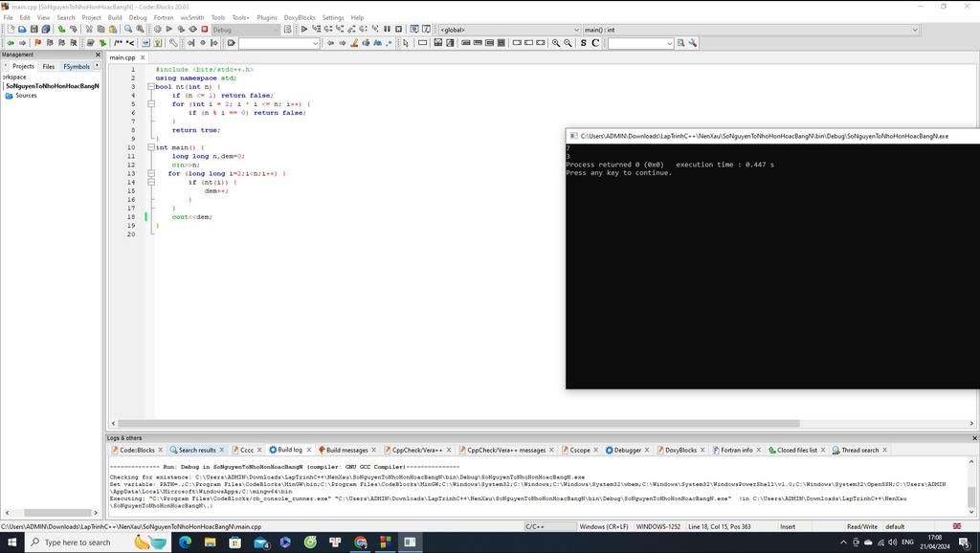980x553 pixels.
Task: Switch to the Search results log tab
Action: click(x=197, y=450)
